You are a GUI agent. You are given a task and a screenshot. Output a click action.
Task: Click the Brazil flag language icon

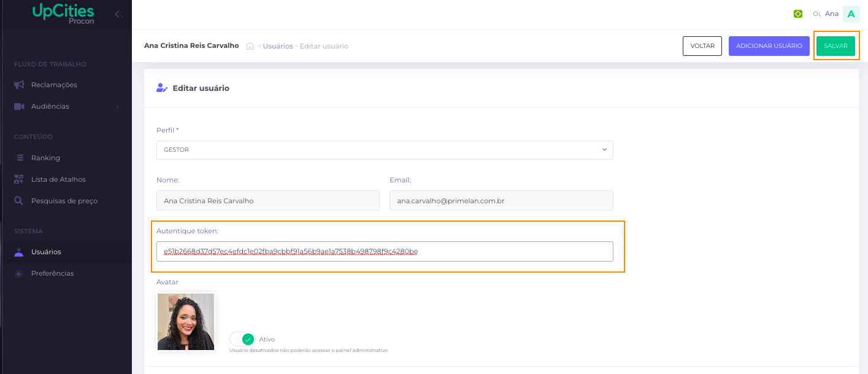(798, 14)
